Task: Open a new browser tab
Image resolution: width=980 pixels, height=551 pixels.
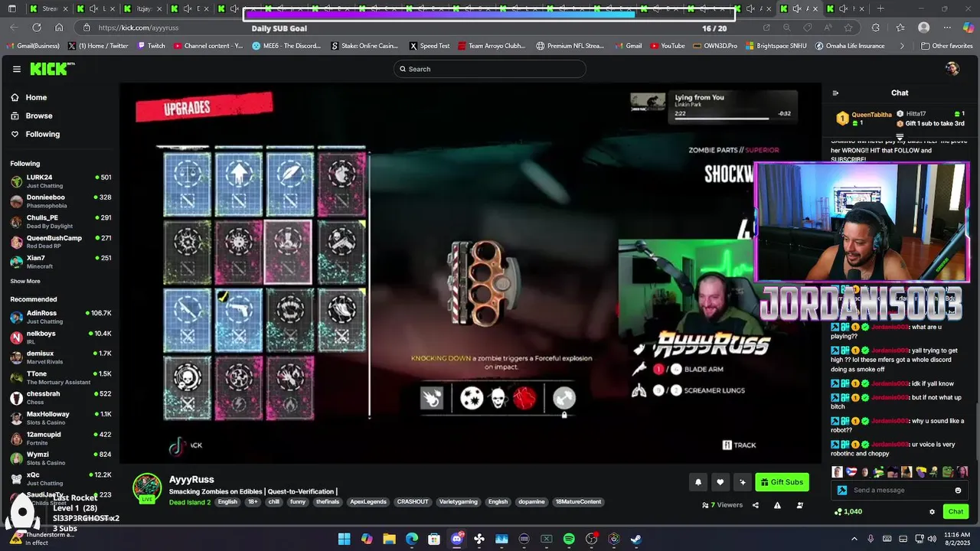Action: [880, 8]
